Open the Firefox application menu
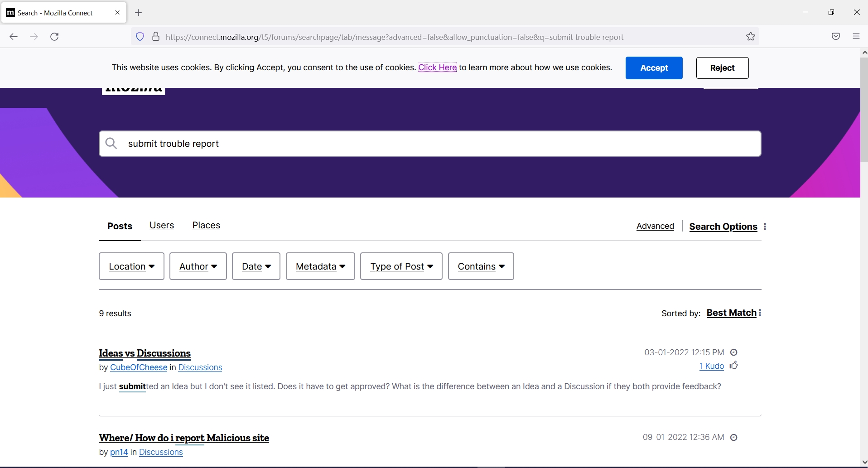 tap(856, 37)
